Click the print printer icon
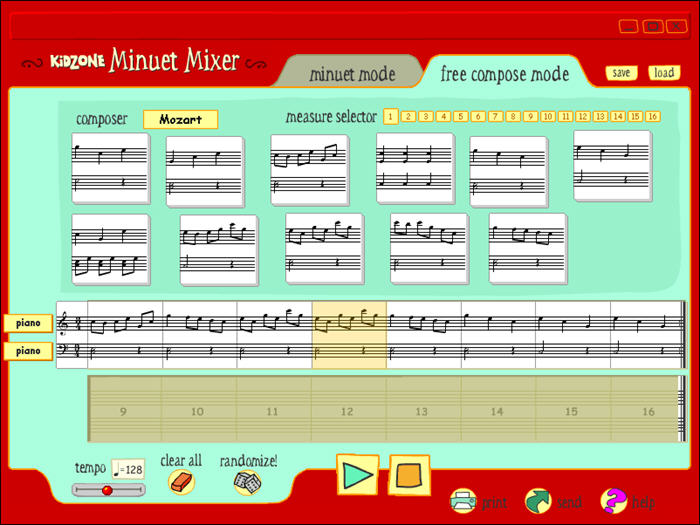Screen dimensions: 700x525 (463, 501)
